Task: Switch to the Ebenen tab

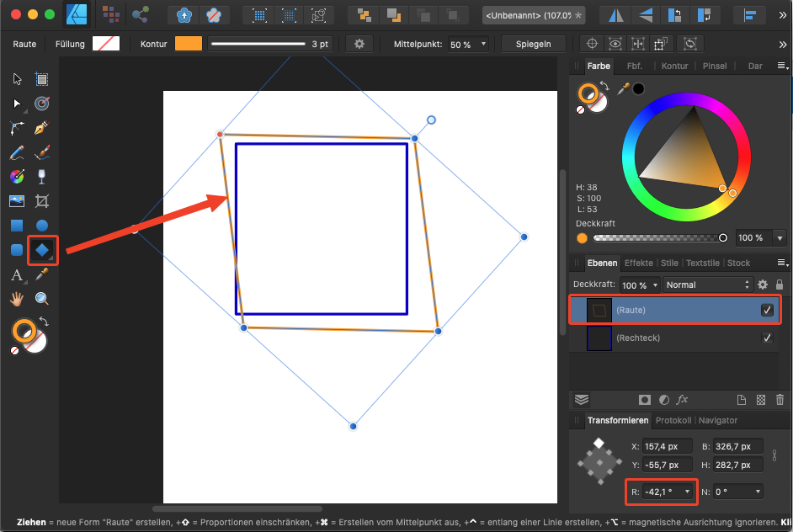Action: [x=602, y=263]
